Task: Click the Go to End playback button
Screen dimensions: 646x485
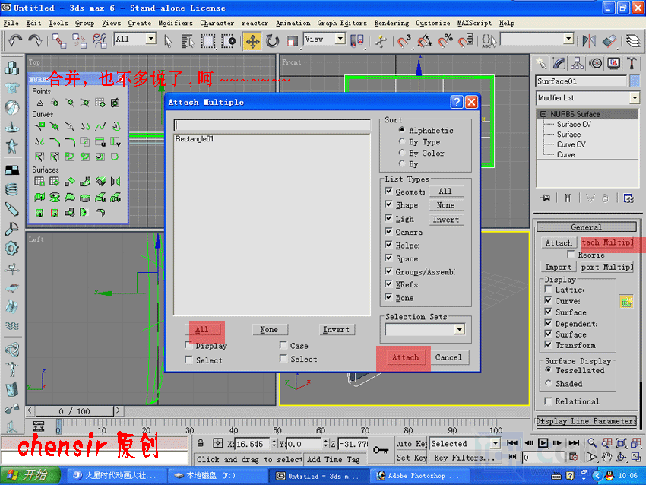Action: [574, 443]
